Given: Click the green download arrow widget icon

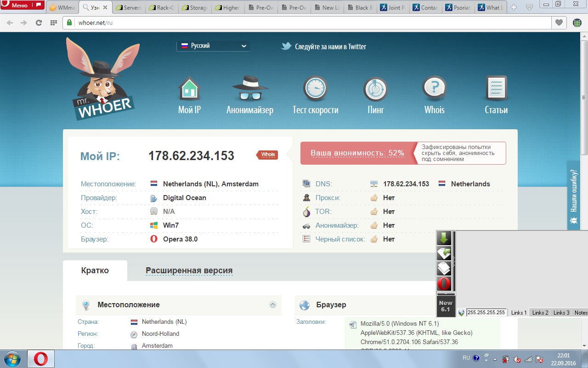Looking at the screenshot, I should [x=444, y=238].
